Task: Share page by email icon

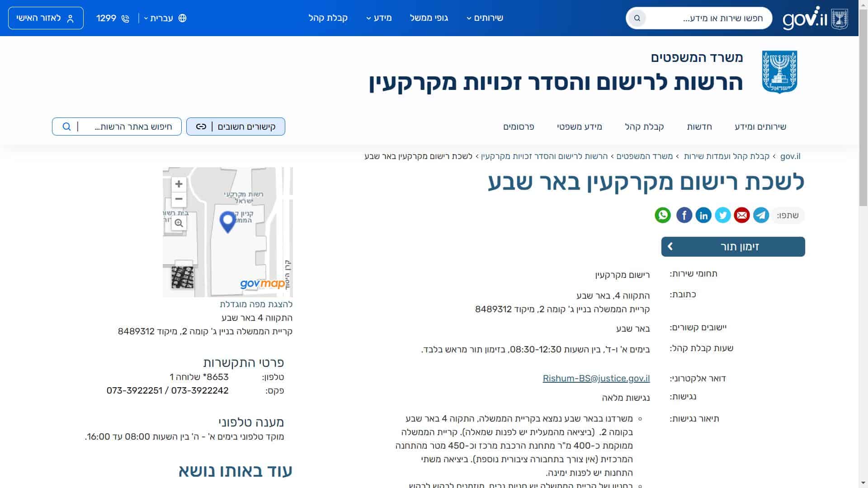Action: coord(741,215)
